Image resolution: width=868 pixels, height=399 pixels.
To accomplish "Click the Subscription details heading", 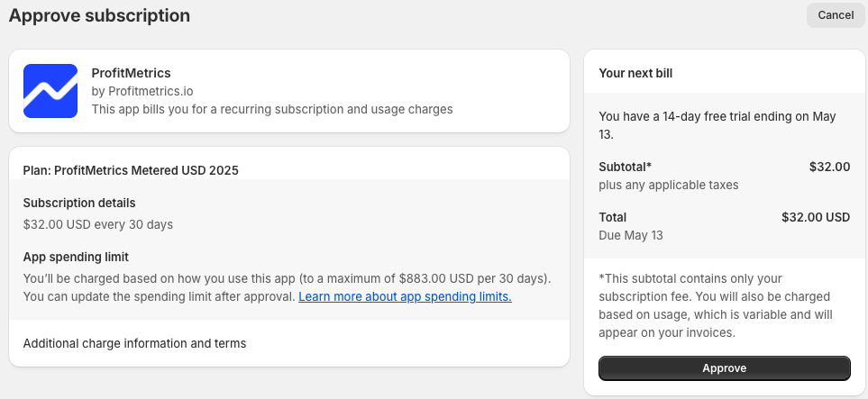I will tap(79, 203).
